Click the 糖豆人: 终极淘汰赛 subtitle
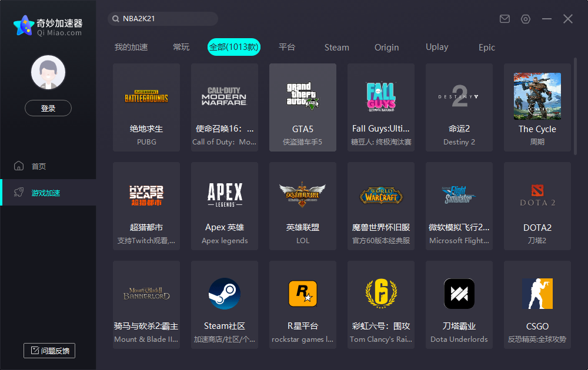Screen dimensions: 588x370 [x=381, y=142]
